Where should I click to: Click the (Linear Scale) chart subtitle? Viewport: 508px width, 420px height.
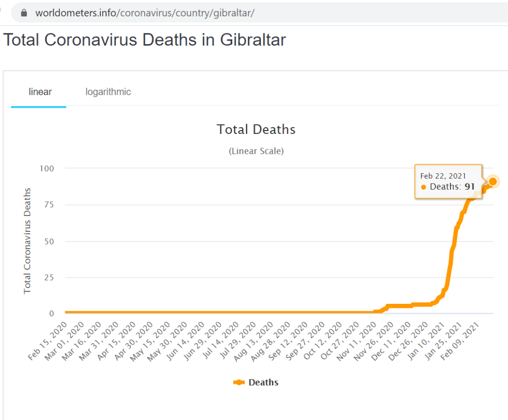coord(256,151)
